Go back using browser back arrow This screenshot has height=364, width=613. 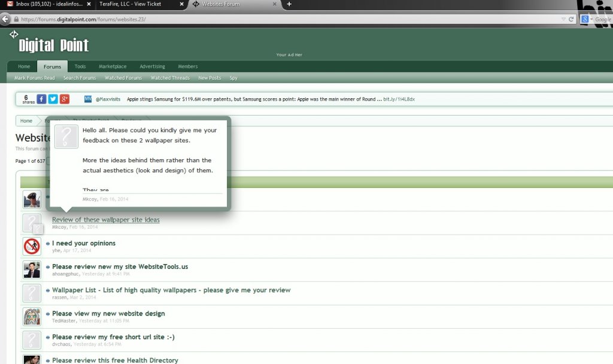point(5,19)
